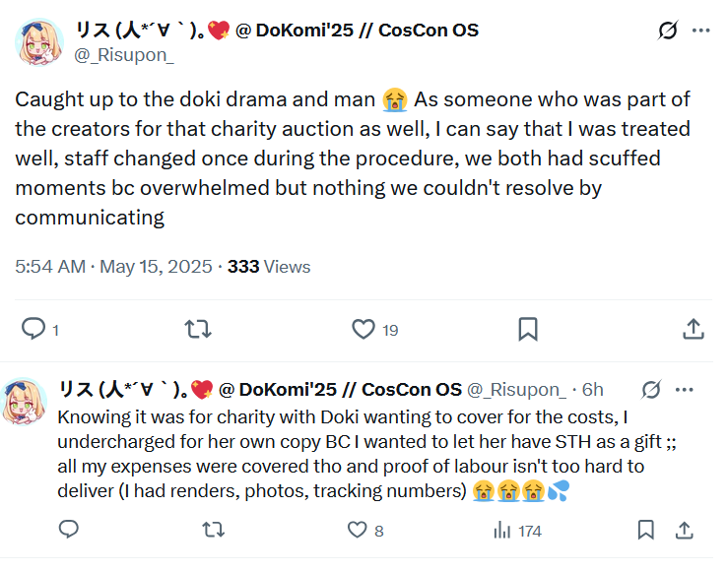Open the reply tweet's more options menu
Screen dimensions: 728x572
685,390
